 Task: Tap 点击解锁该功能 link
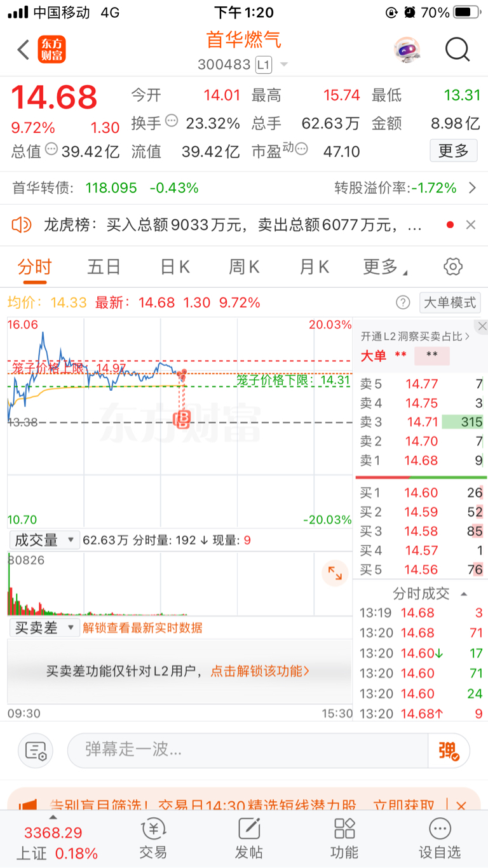click(x=260, y=671)
